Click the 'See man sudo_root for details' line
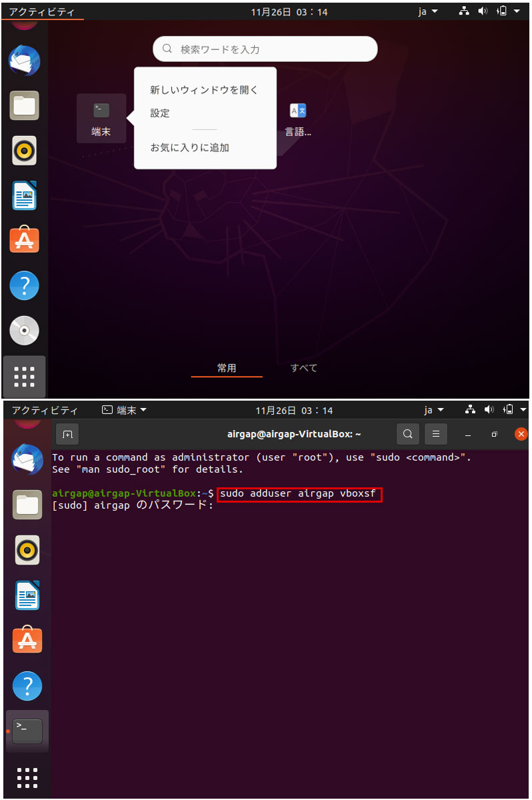The image size is (532, 800). (x=148, y=469)
